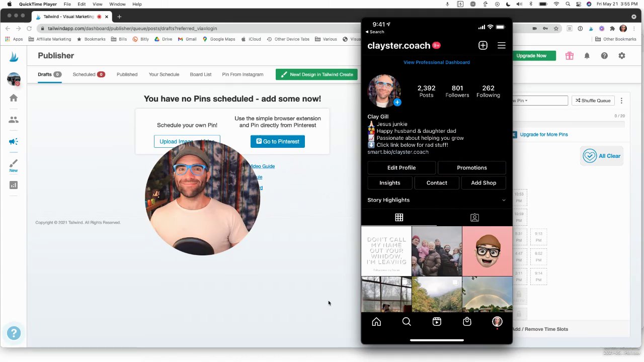Open Tailwind home icon in sidebar
The width and height of the screenshot is (644, 362).
click(14, 98)
